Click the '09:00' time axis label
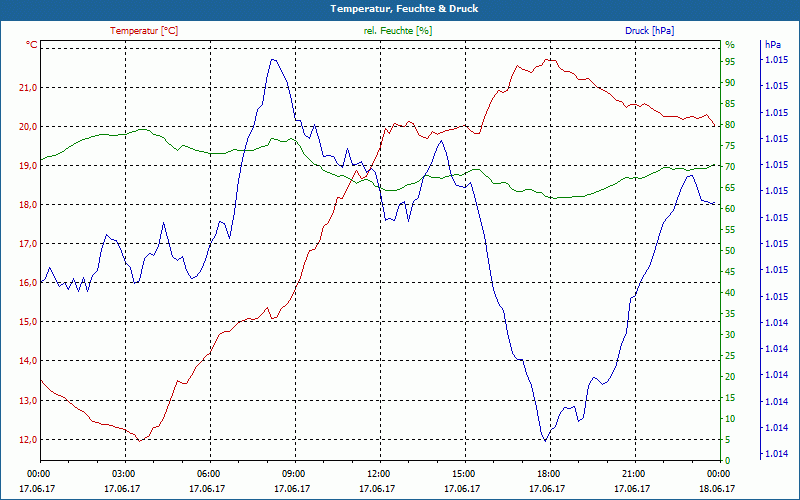The image size is (800, 500). 293,473
